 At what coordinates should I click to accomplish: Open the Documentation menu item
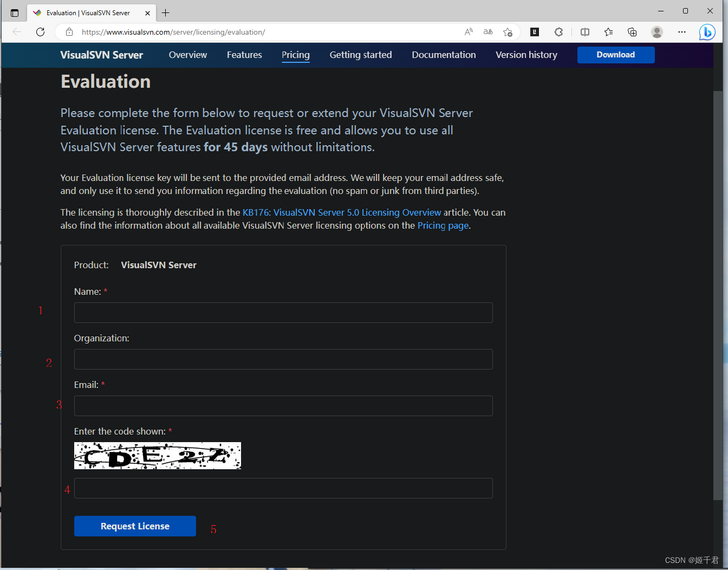point(444,55)
